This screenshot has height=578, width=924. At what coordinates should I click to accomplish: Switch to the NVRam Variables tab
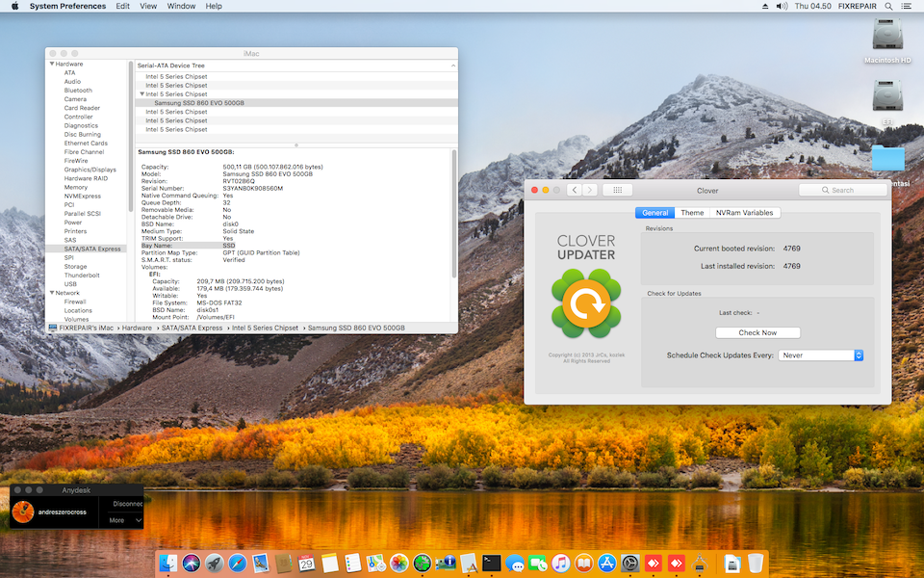(745, 213)
